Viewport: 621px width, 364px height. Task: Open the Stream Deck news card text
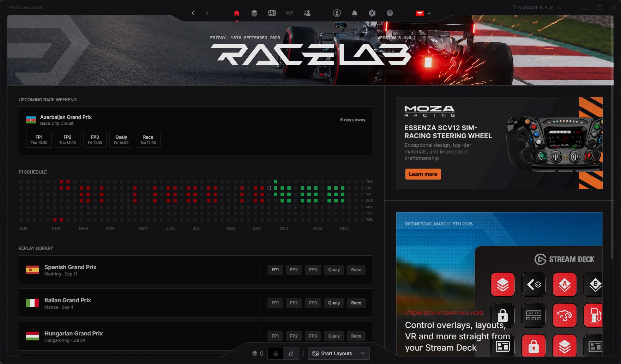(457, 336)
